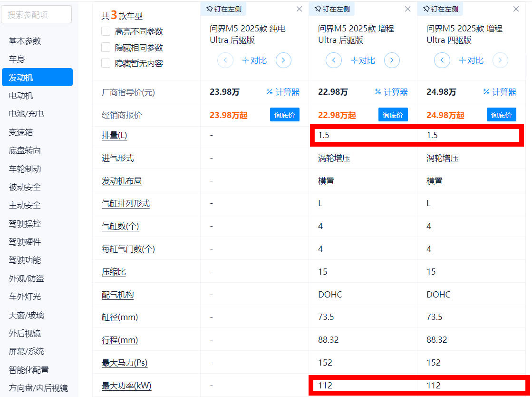Screen dimensions: 532x397
Task: View 最大马力(Ps) parameter explanation
Action: click(125, 363)
